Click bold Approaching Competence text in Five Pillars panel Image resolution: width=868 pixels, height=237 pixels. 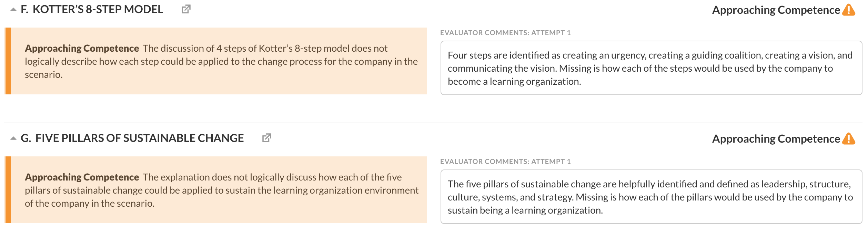click(82, 177)
